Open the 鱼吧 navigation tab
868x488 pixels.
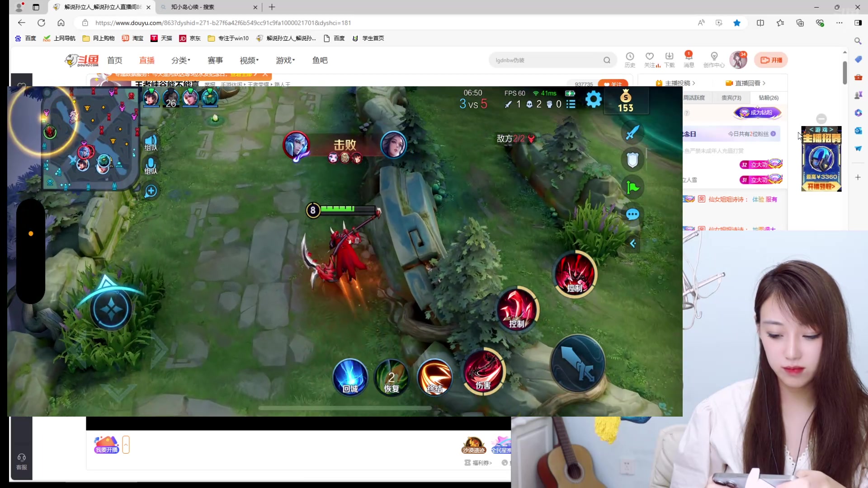point(320,60)
